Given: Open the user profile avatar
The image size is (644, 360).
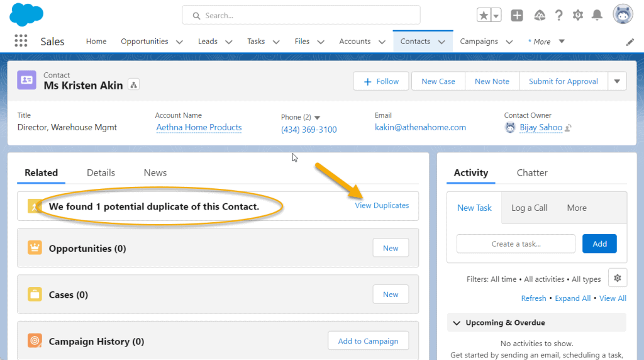Looking at the screenshot, I should (x=623, y=15).
